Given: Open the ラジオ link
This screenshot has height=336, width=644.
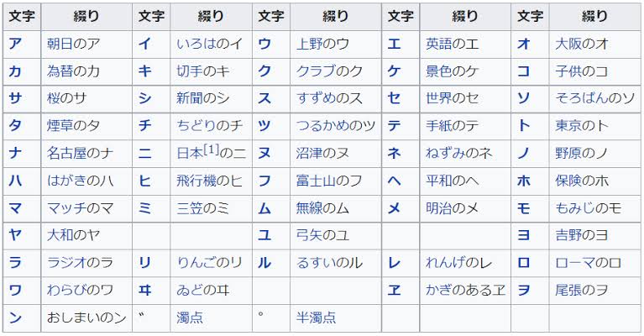Looking at the screenshot, I should (x=67, y=263).
